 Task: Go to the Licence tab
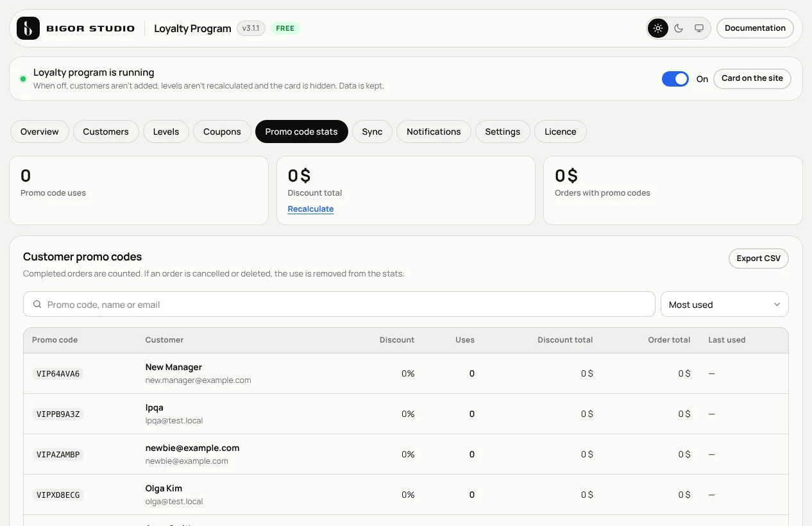[561, 131]
